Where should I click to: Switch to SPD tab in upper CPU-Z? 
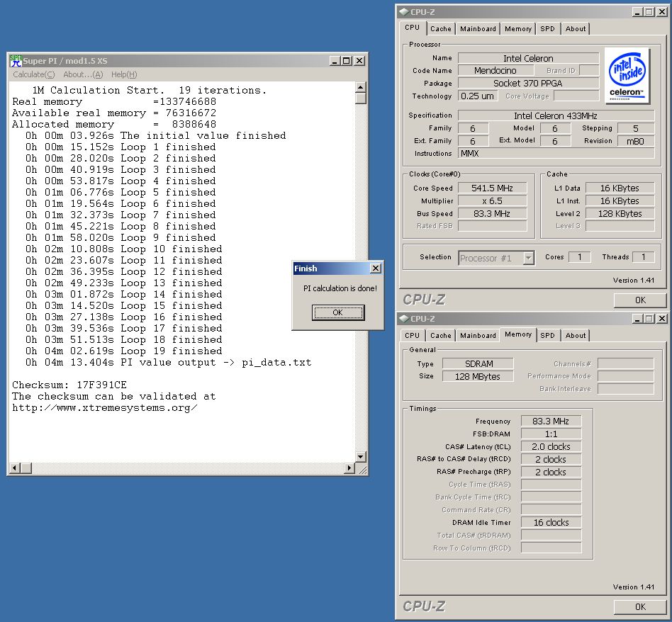(x=547, y=29)
